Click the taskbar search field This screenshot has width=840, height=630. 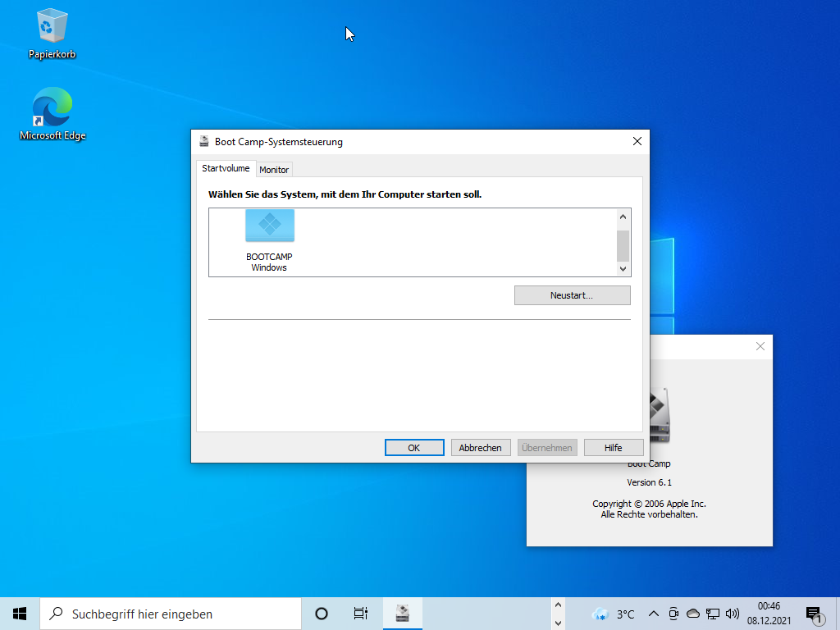coord(171,614)
